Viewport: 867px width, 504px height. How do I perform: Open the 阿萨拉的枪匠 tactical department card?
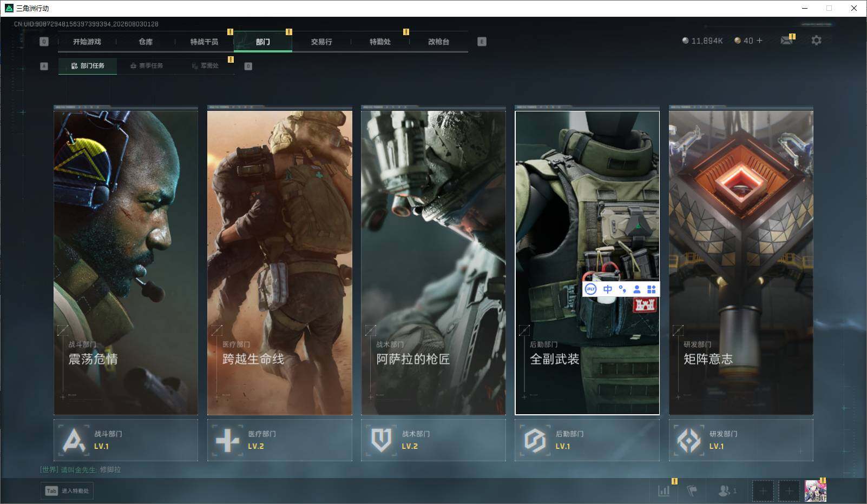click(433, 263)
